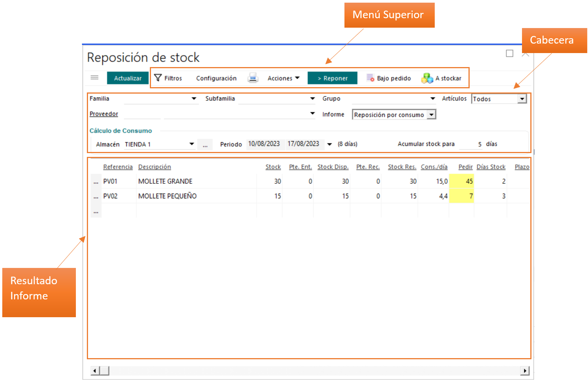This screenshot has width=588, height=382.
Task: Click the Proveedor link label
Action: click(104, 114)
